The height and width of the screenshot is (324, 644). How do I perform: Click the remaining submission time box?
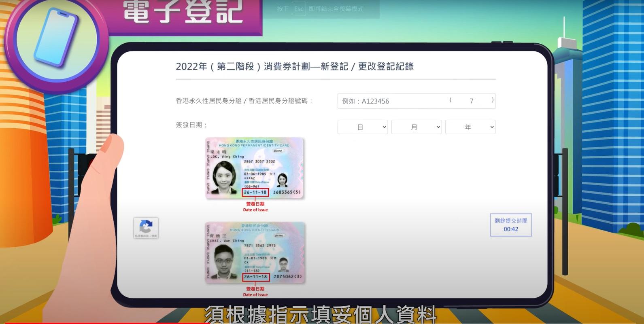pos(511,225)
